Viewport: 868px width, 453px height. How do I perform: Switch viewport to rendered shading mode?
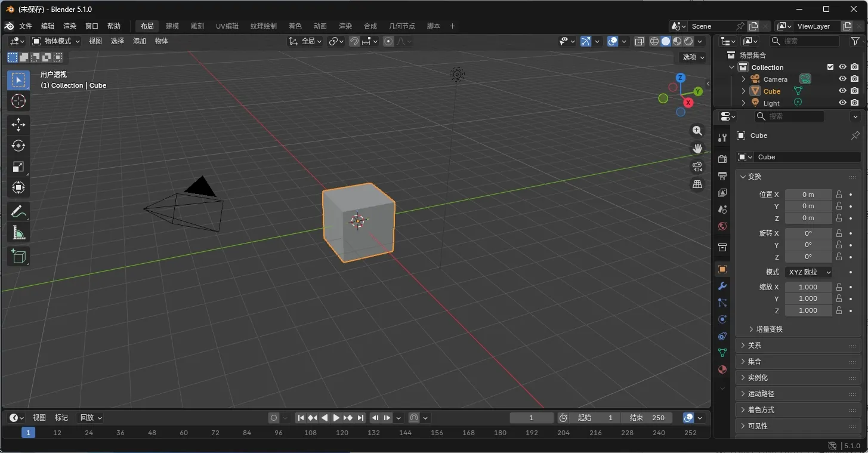(687, 41)
